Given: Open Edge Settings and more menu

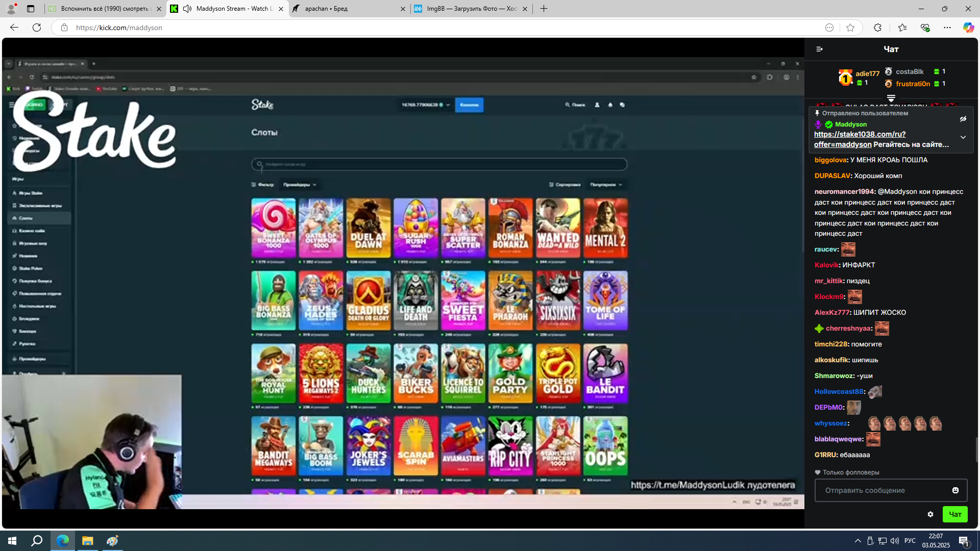Looking at the screenshot, I should pos(947,28).
